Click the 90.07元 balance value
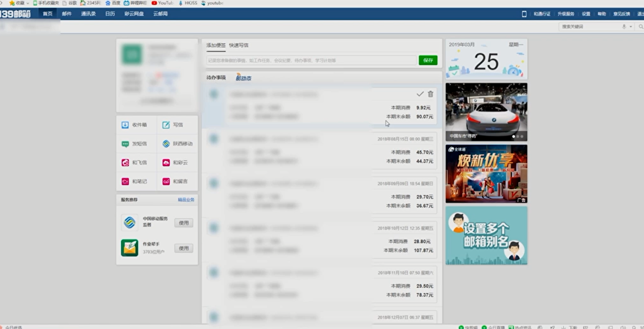The height and width of the screenshot is (329, 644). tap(425, 117)
